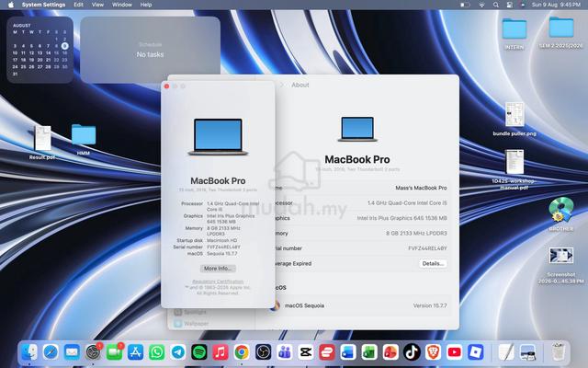The height and width of the screenshot is (368, 588).
Task: Click the More Info button
Action: [x=218, y=269]
